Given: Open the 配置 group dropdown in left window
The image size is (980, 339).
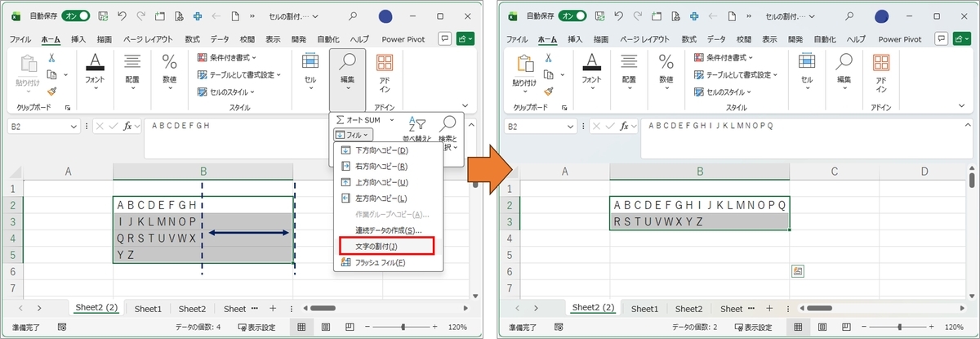Looking at the screenshot, I should coord(132,73).
